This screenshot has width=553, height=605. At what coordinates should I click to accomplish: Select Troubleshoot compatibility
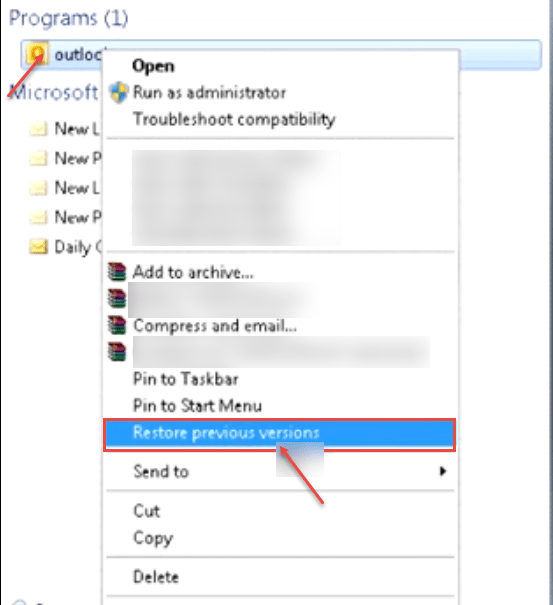pyautogui.click(x=234, y=119)
